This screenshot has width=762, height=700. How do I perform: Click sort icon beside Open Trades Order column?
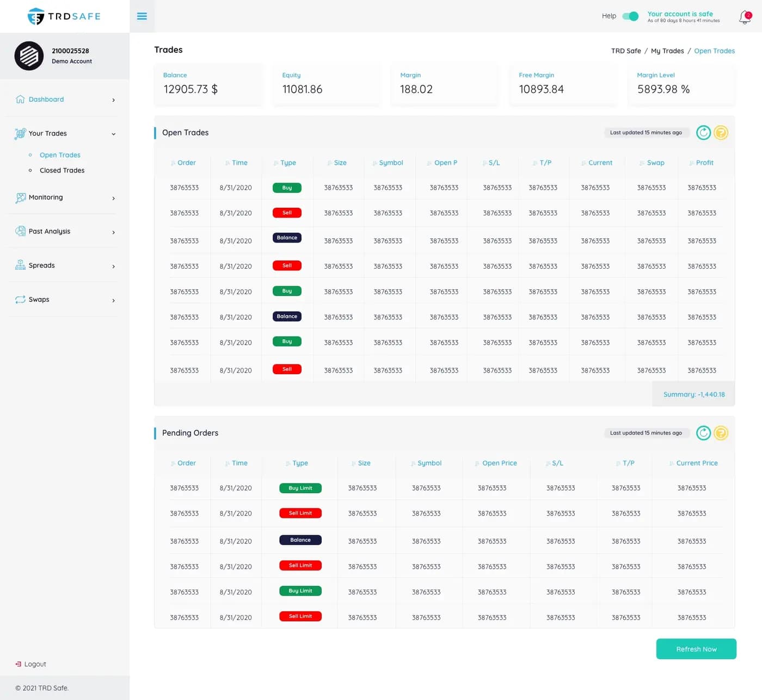[173, 163]
